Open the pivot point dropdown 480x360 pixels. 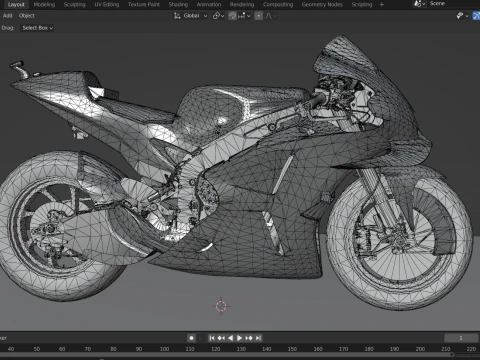point(218,16)
